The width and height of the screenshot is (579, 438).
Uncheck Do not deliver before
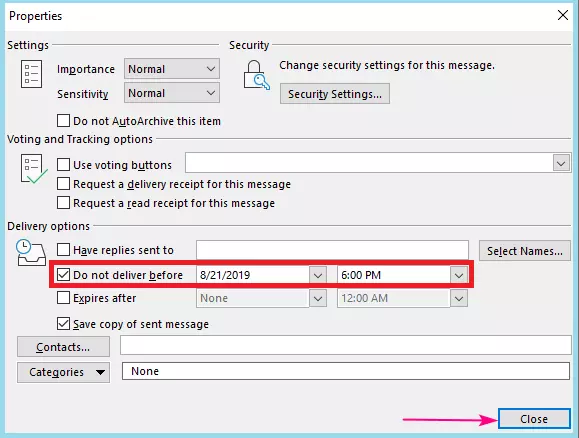coord(63,275)
